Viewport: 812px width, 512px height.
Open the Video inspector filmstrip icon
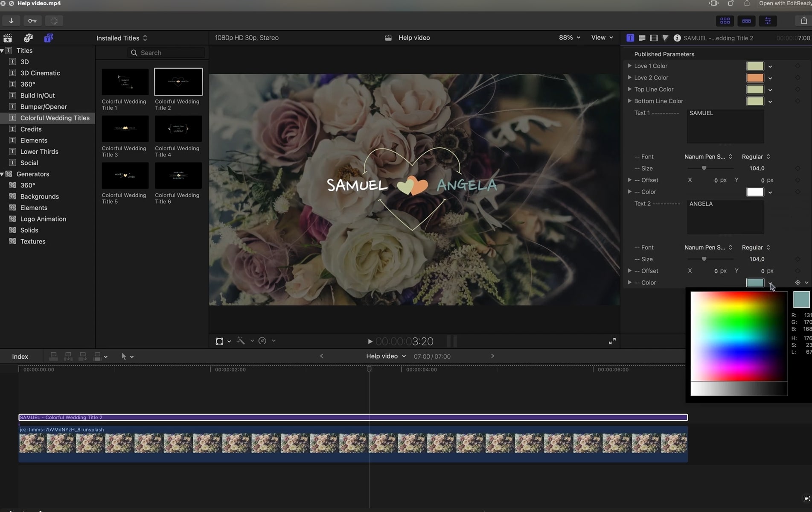click(654, 38)
